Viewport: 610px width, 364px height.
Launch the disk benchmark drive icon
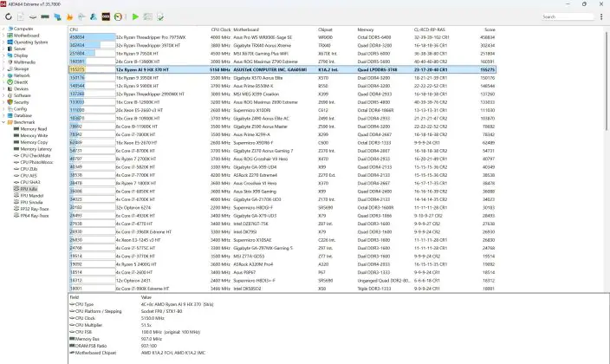point(33,16)
